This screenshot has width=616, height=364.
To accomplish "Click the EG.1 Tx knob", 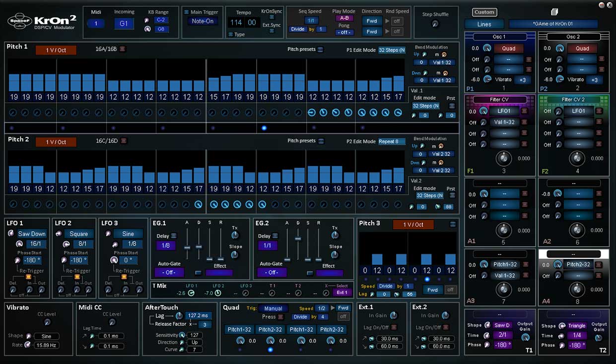I will pos(235,236).
